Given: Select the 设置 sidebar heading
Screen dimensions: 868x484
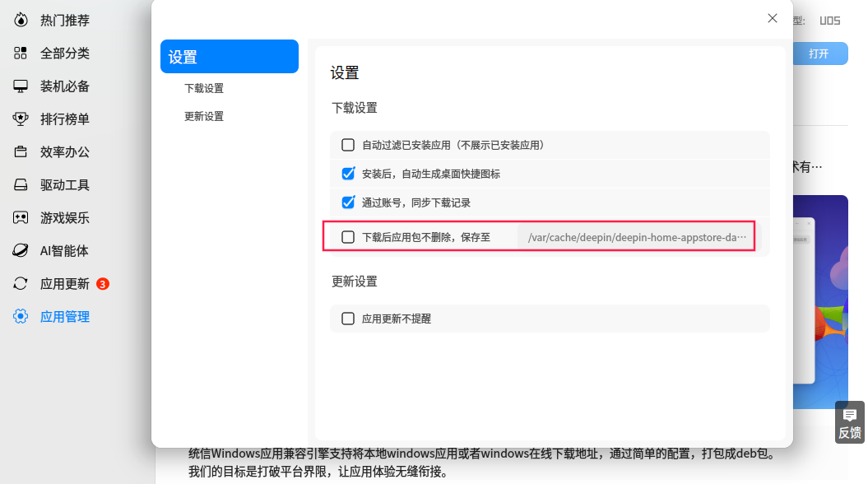Looking at the screenshot, I should click(x=230, y=57).
